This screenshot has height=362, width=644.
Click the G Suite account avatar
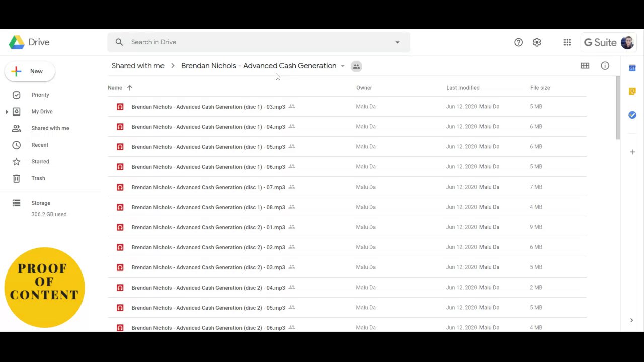click(627, 42)
